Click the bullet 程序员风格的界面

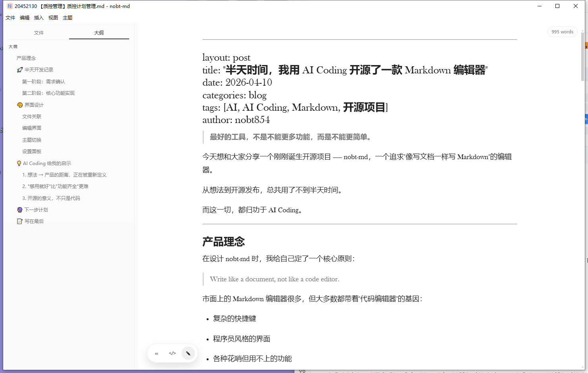pos(242,339)
